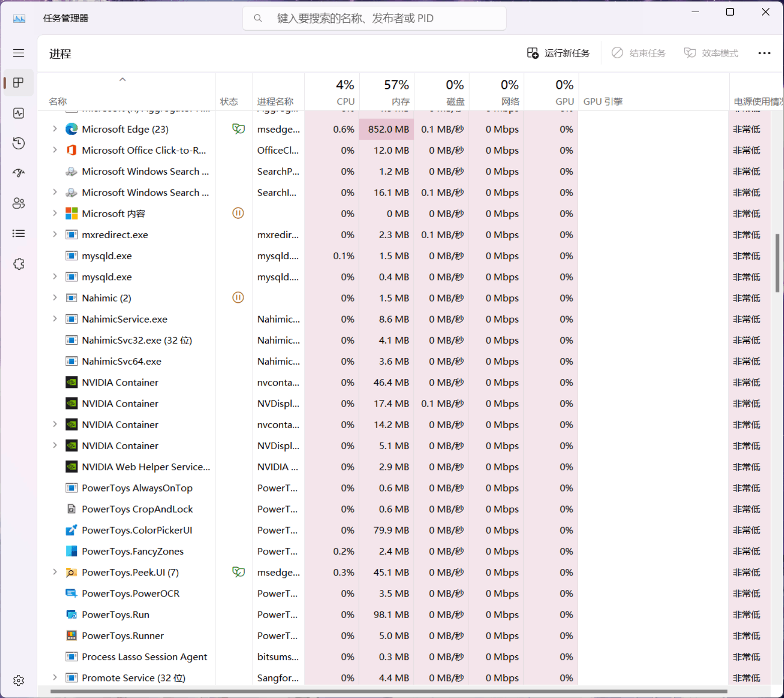Open Task Manager settings gear
The image size is (784, 698).
click(x=19, y=680)
